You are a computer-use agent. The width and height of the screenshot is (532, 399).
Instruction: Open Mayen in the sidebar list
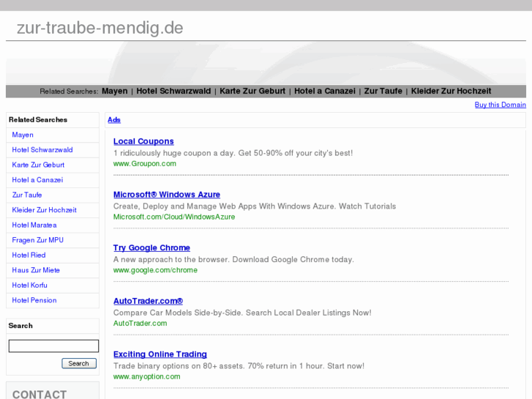click(23, 135)
